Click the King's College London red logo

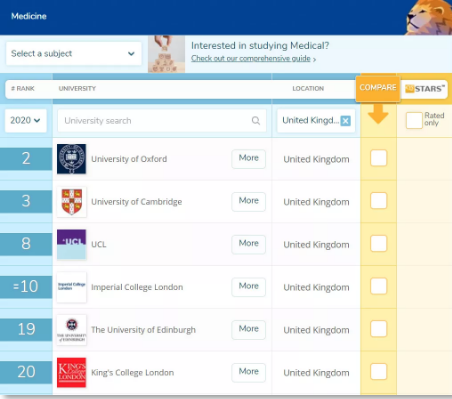coord(71,372)
